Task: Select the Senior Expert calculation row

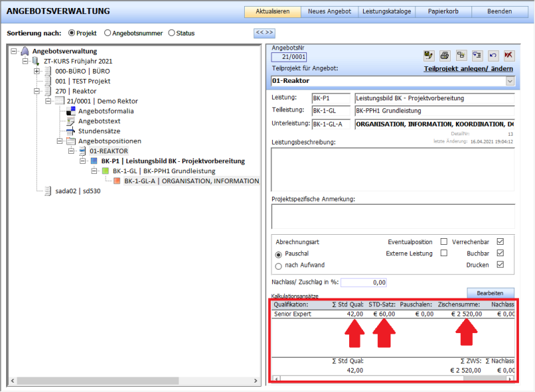Action: [394, 314]
